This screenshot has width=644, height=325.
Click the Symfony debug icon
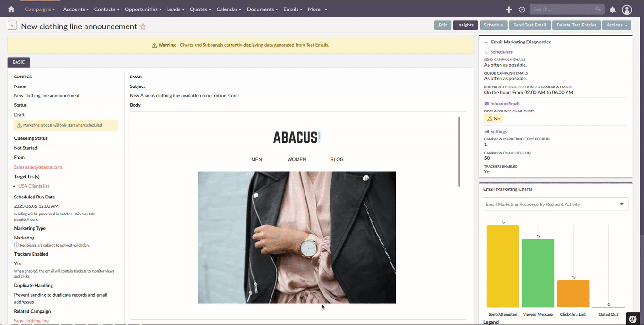[633, 319]
